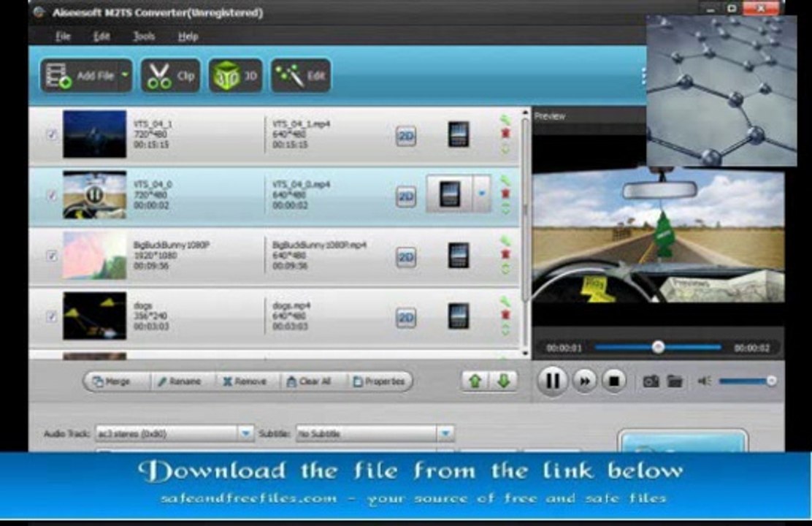812x526 pixels.
Task: Click the Remove button
Action: tap(245, 381)
